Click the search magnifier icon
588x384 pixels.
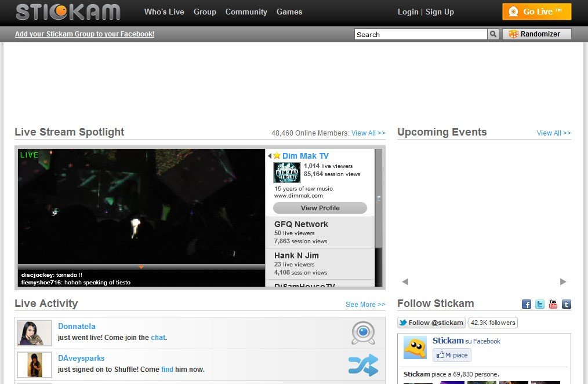coord(493,34)
